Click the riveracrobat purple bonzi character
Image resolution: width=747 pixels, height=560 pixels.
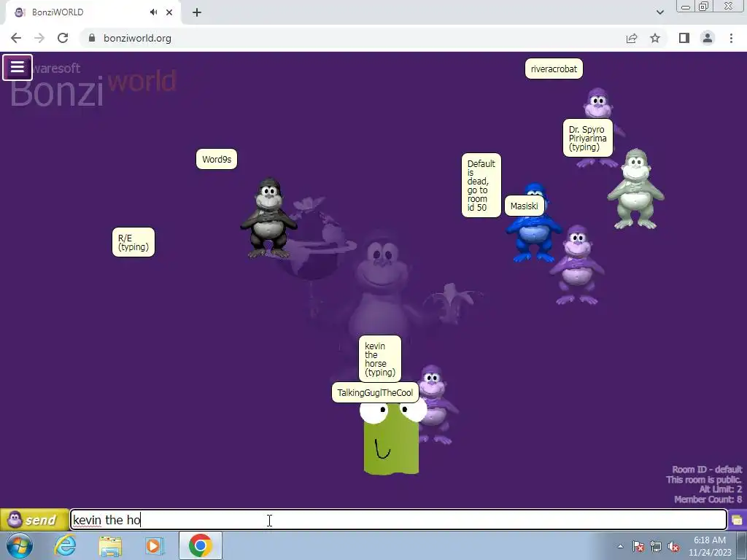click(600, 106)
